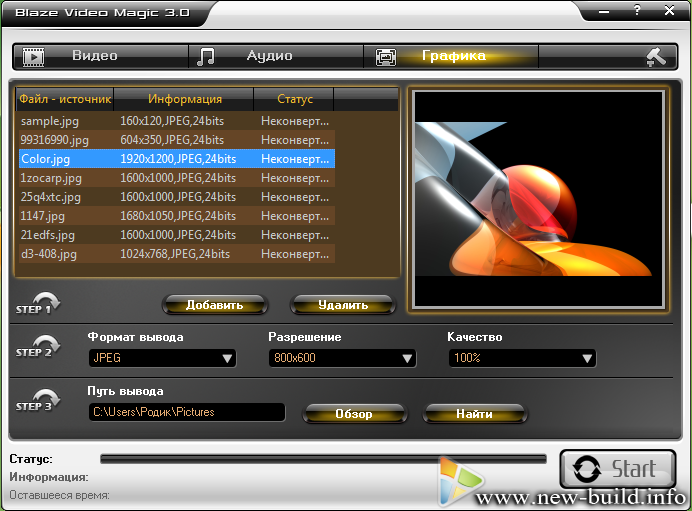Viewport: 692px width, 511px height.
Task: Click the 1920x1200,JPEG,24bits info cell
Action: click(x=178, y=159)
